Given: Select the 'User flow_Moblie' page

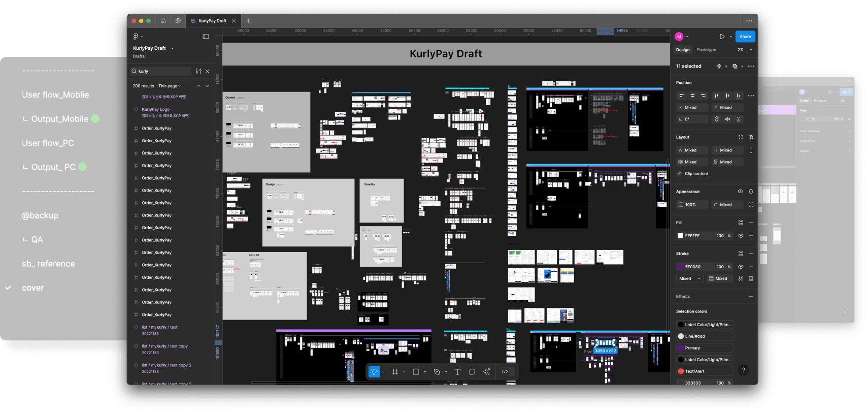Looking at the screenshot, I should click(x=55, y=95).
